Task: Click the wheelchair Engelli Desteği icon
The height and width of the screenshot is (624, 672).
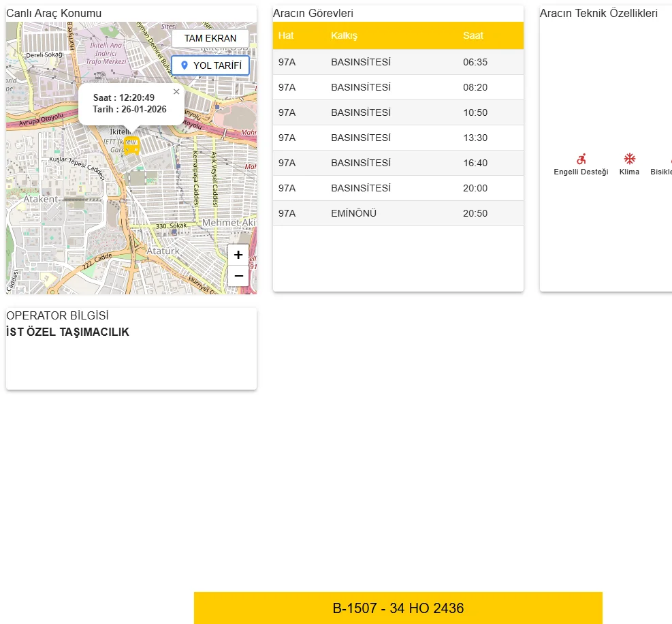Action: click(581, 159)
